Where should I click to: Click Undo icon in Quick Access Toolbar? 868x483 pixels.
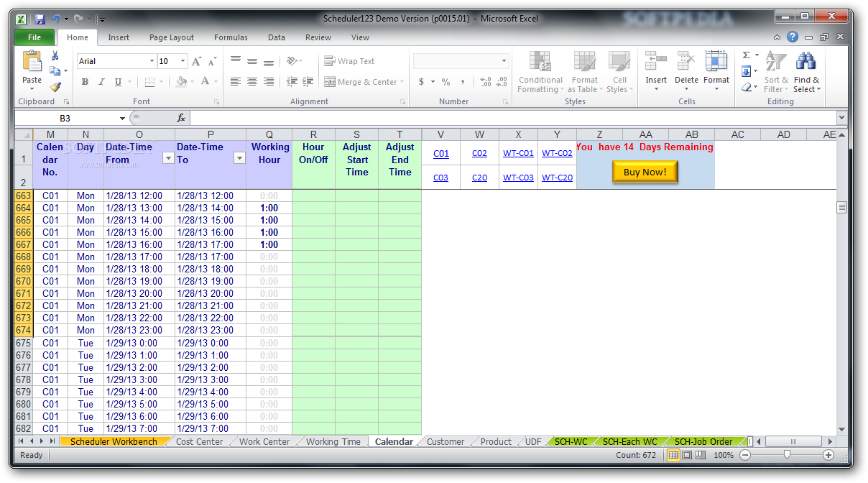[x=56, y=19]
